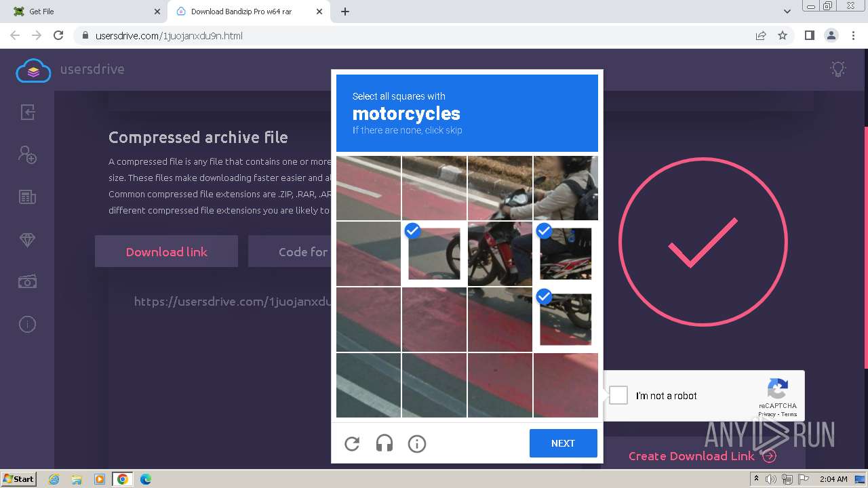Viewport: 868px width, 488px height.
Task: Click the taskbar clock 2:04 AM
Action: tap(833, 479)
